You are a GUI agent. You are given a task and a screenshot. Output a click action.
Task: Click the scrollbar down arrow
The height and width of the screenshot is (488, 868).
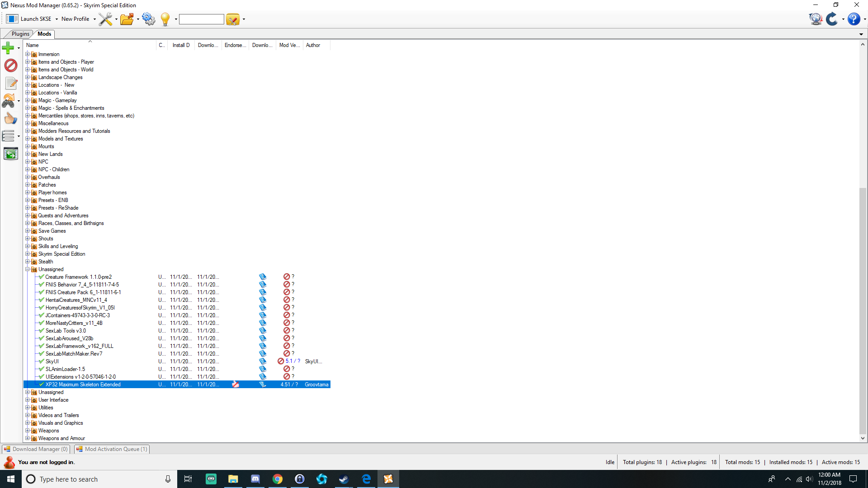coord(863,438)
